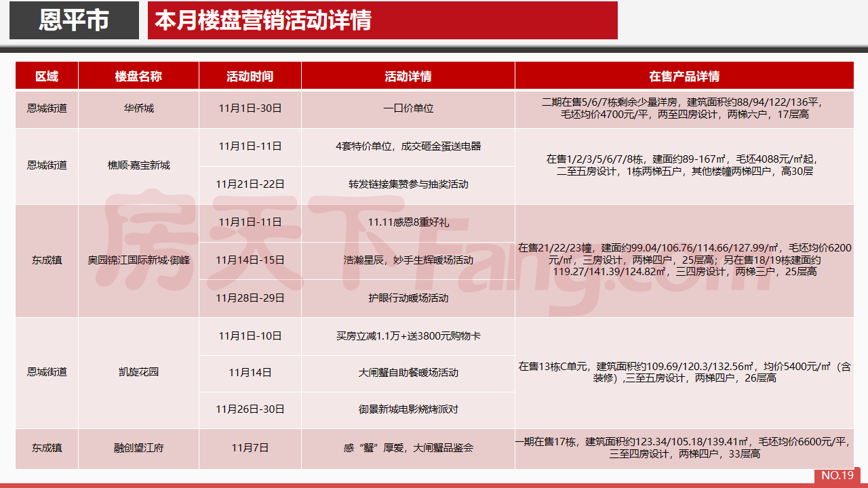868x488 pixels.
Task: Click the 11月14日 date cell
Action: click(x=250, y=373)
